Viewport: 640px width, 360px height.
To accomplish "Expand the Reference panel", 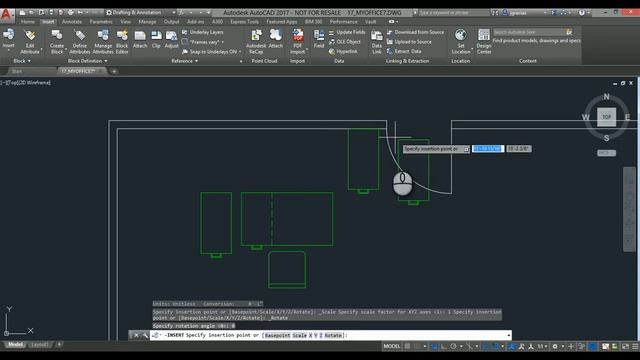I will click(184, 61).
